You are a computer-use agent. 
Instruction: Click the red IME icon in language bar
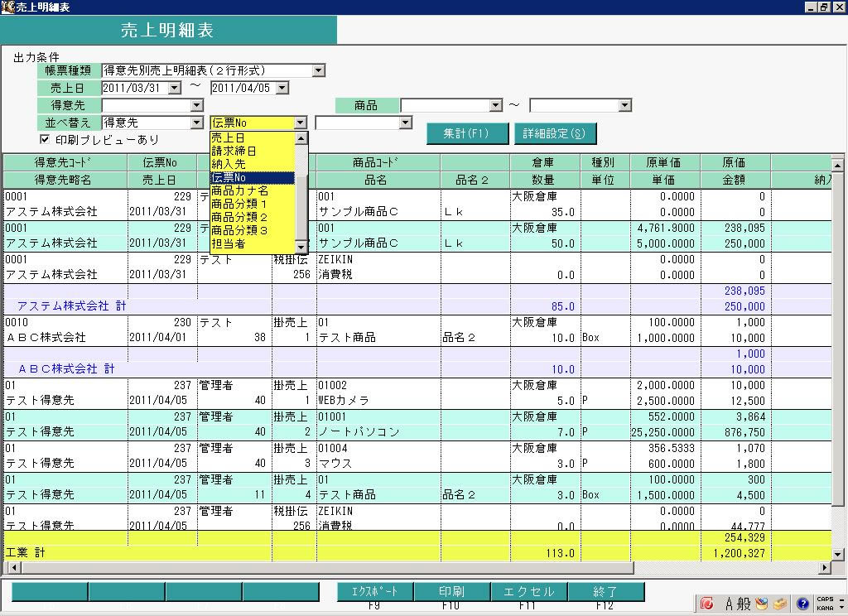coord(706,604)
